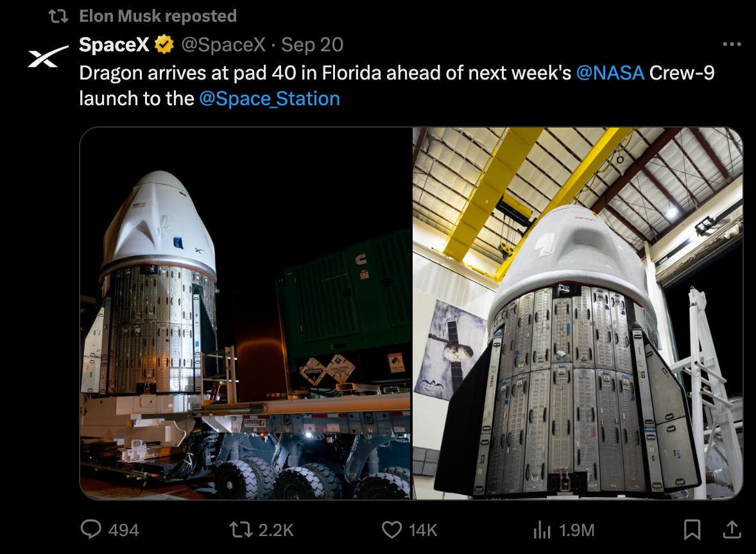Click the 1.9M views count
Screen dimensions: 756x554
pyautogui.click(x=576, y=530)
